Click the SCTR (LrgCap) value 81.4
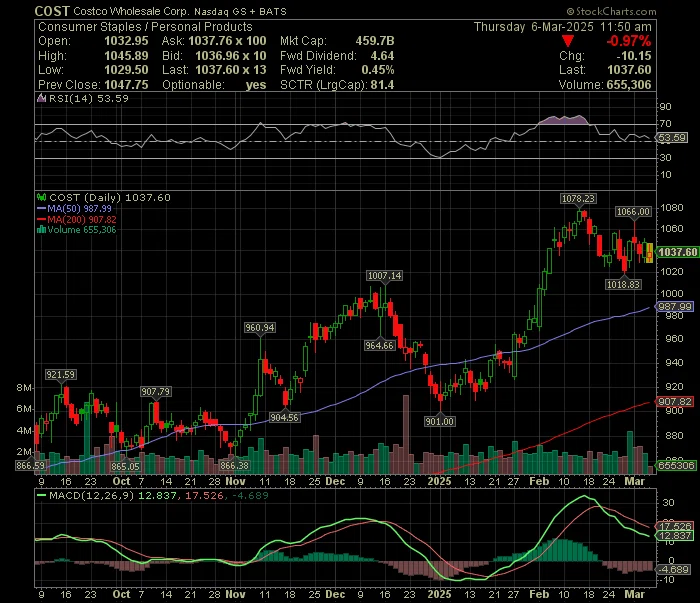 tap(382, 85)
